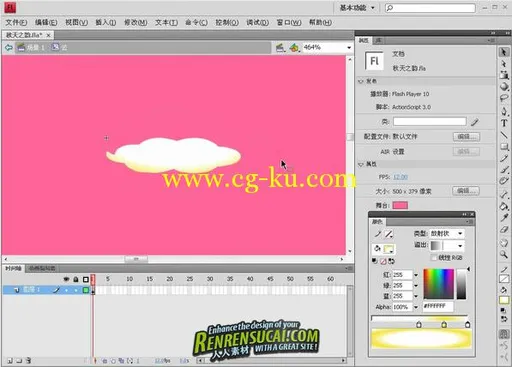
Task: Click no color icon in Color panel
Action: pos(383,261)
